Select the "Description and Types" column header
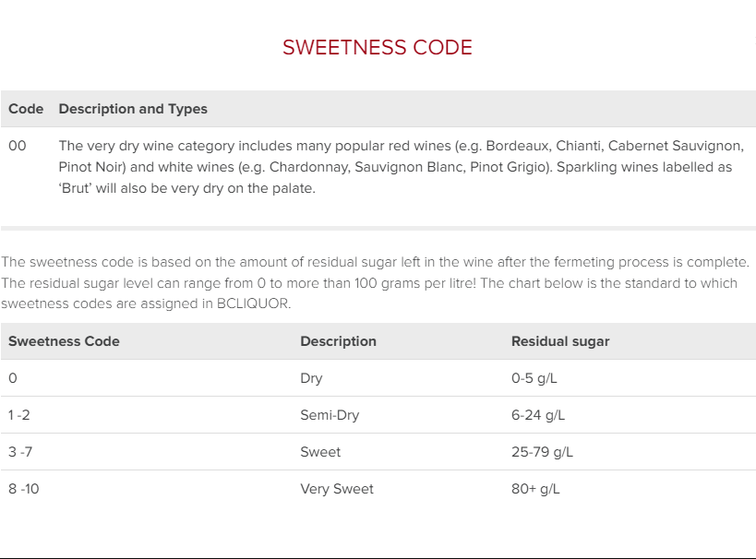Screen dimensions: 756x559 pyautogui.click(x=133, y=109)
